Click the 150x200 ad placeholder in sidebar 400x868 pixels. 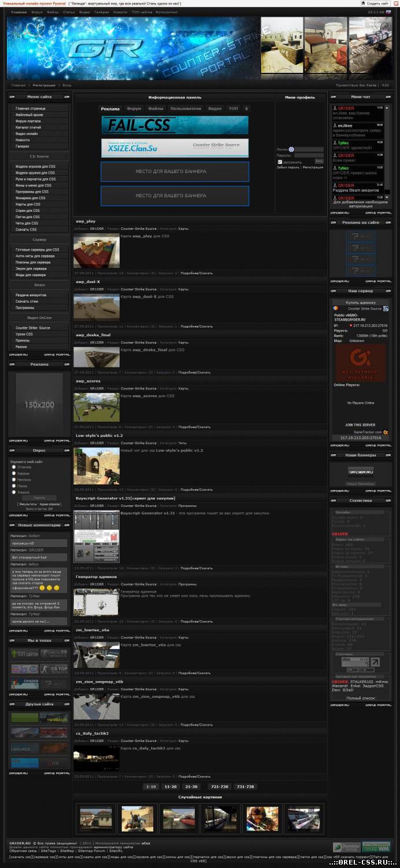pyautogui.click(x=39, y=404)
